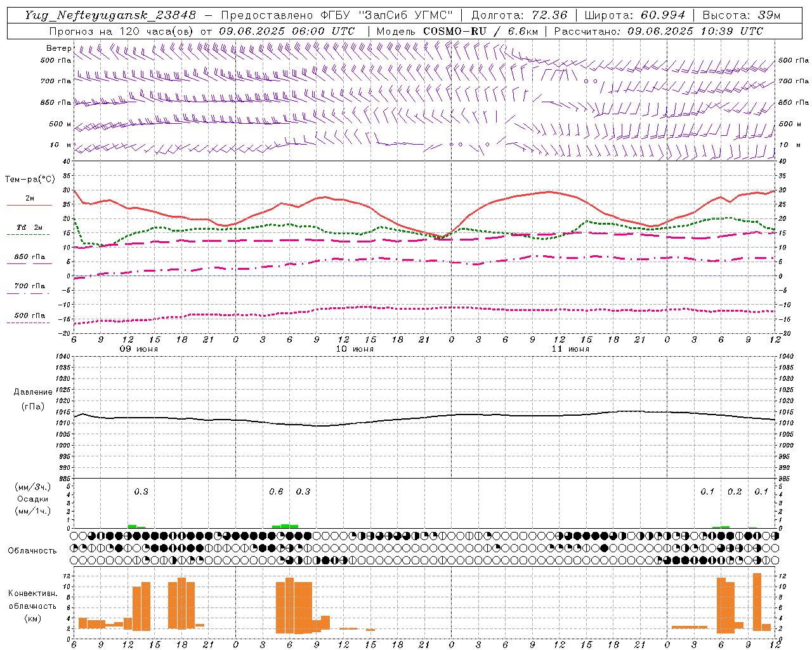Click the '(км)' convective cloud unit label
Screen dimensions: 812x650
pyautogui.click(x=33, y=618)
